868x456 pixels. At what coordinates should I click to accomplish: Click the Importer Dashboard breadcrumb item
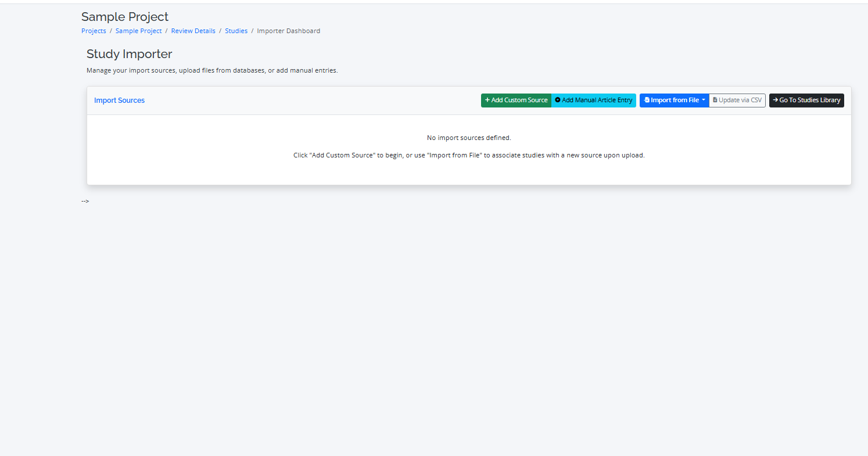click(288, 31)
